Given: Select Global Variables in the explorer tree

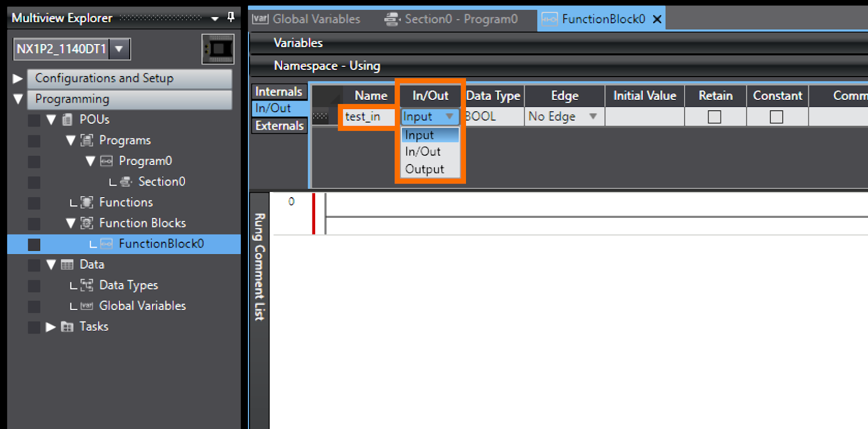Looking at the screenshot, I should pyautogui.click(x=143, y=306).
